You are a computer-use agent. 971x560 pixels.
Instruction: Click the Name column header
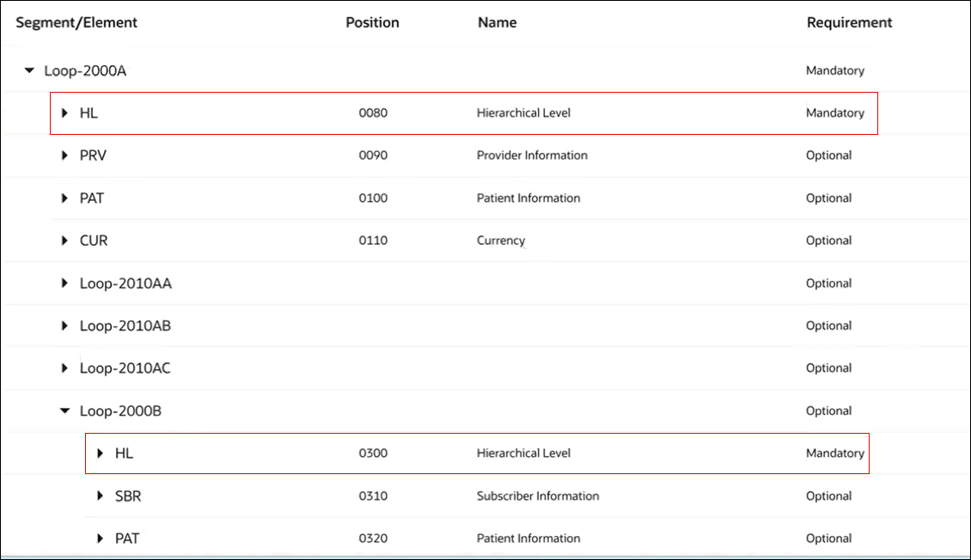(x=497, y=22)
